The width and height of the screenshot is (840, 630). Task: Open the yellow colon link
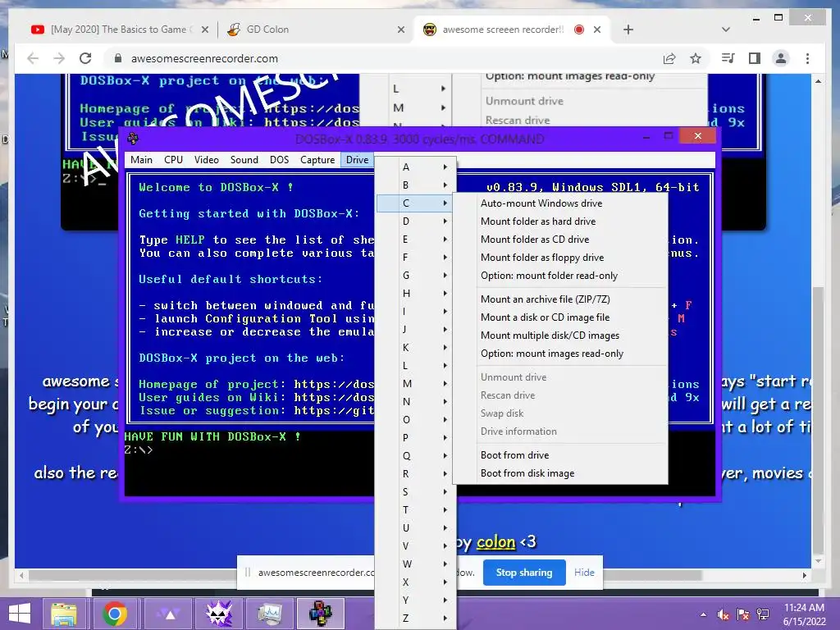[495, 542]
